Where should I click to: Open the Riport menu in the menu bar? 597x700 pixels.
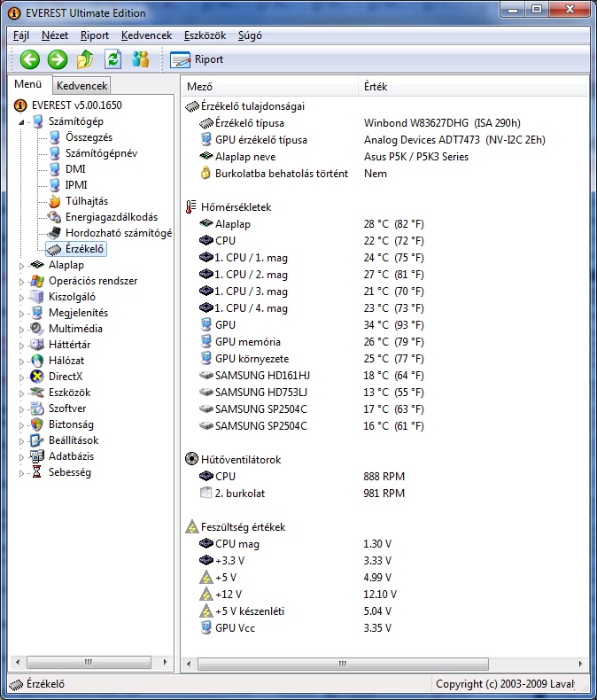point(95,35)
